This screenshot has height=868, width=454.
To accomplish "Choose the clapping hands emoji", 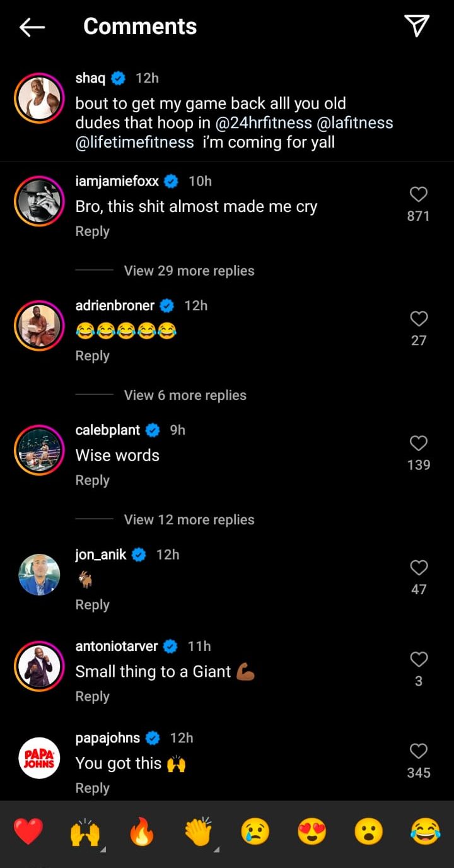I will click(x=199, y=831).
